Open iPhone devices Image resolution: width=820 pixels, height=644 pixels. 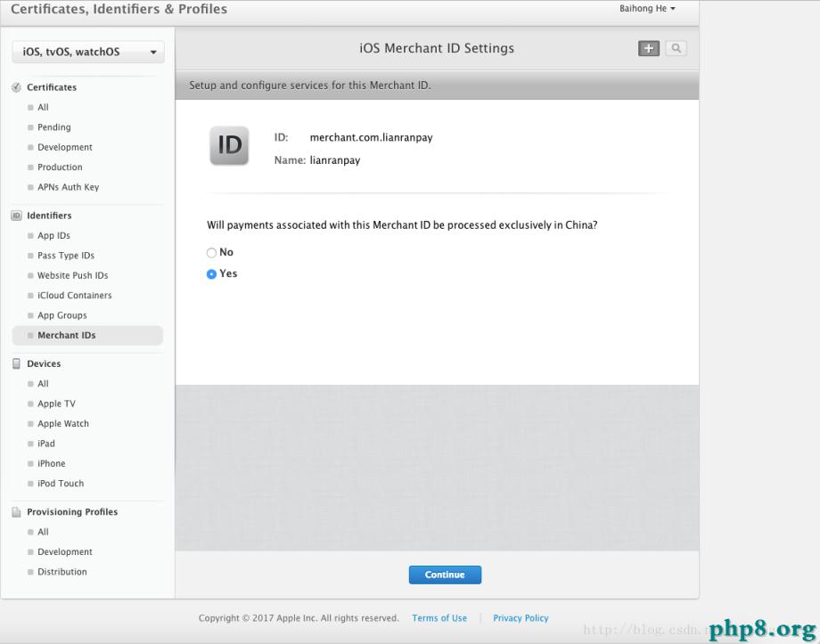52,464
